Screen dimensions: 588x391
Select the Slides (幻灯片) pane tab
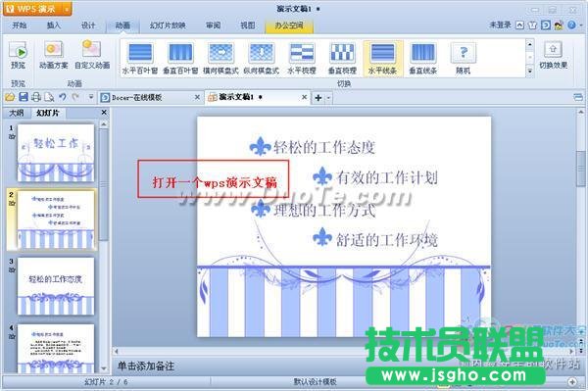[48, 113]
